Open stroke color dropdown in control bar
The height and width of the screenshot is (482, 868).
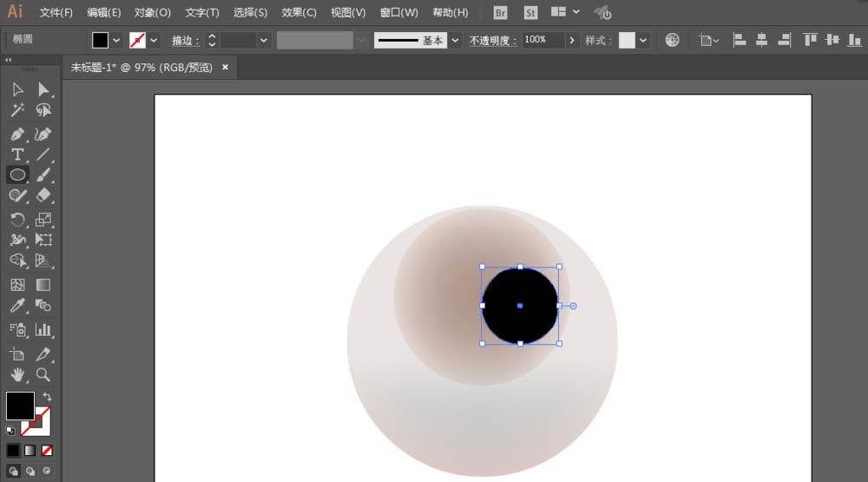coord(154,41)
